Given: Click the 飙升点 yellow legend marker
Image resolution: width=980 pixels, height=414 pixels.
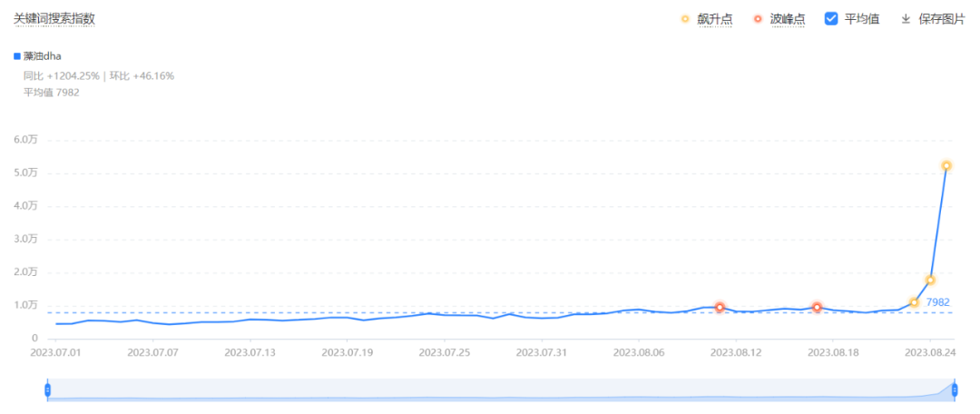Looking at the screenshot, I should coord(685,19).
